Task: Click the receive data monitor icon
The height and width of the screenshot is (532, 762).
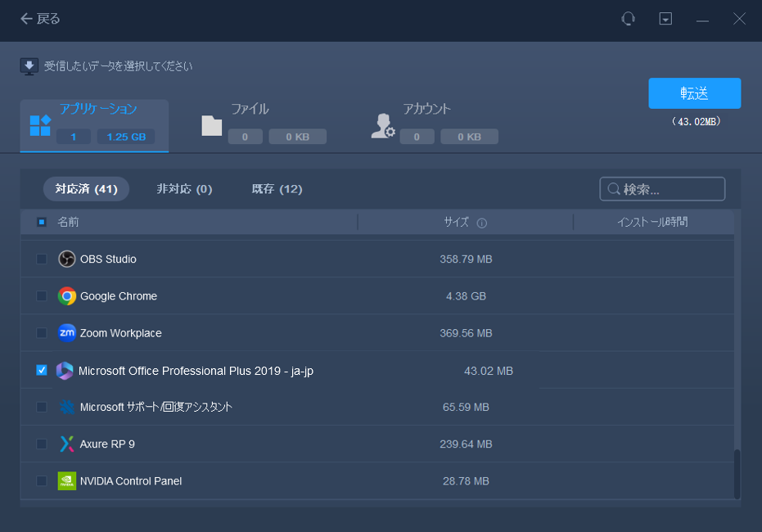Action: click(x=29, y=66)
